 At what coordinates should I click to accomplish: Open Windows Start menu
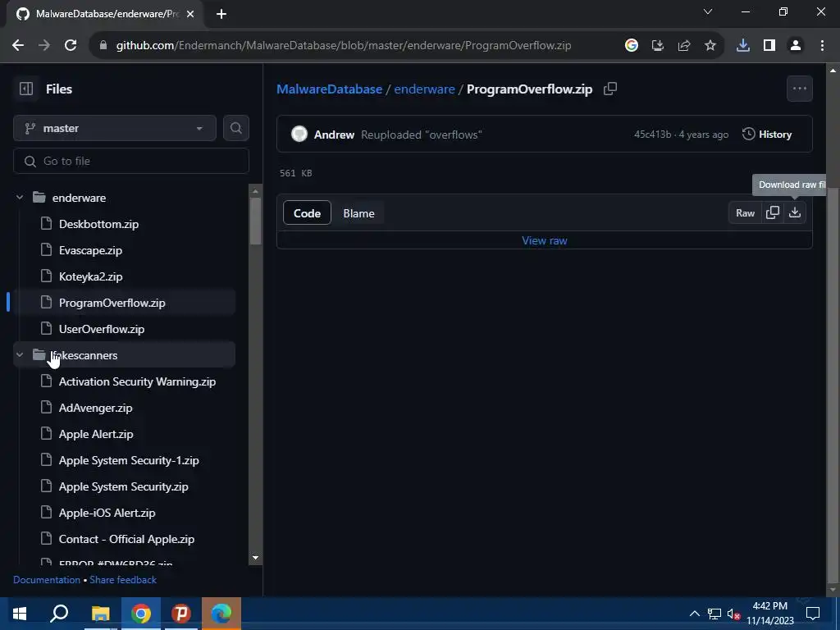[x=20, y=614]
